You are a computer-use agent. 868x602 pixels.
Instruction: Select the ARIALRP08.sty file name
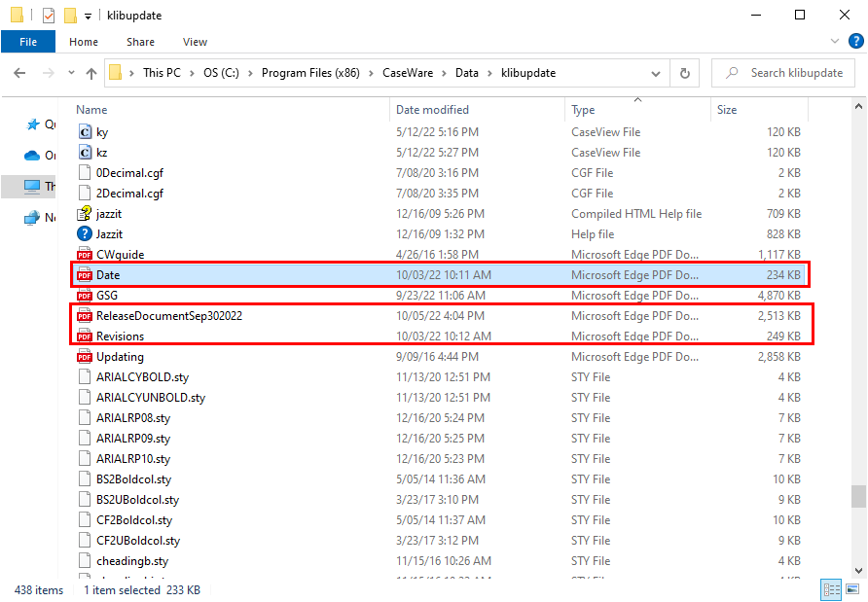pyautogui.click(x=133, y=418)
